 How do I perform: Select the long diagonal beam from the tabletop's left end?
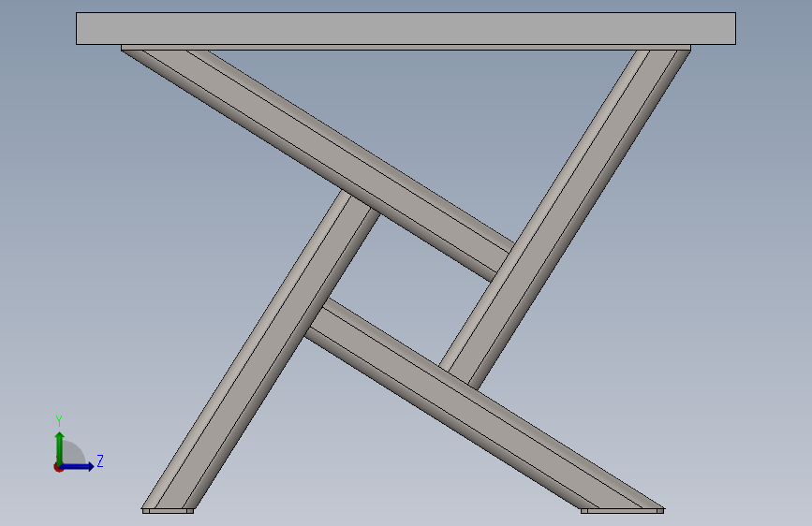click(x=317, y=165)
